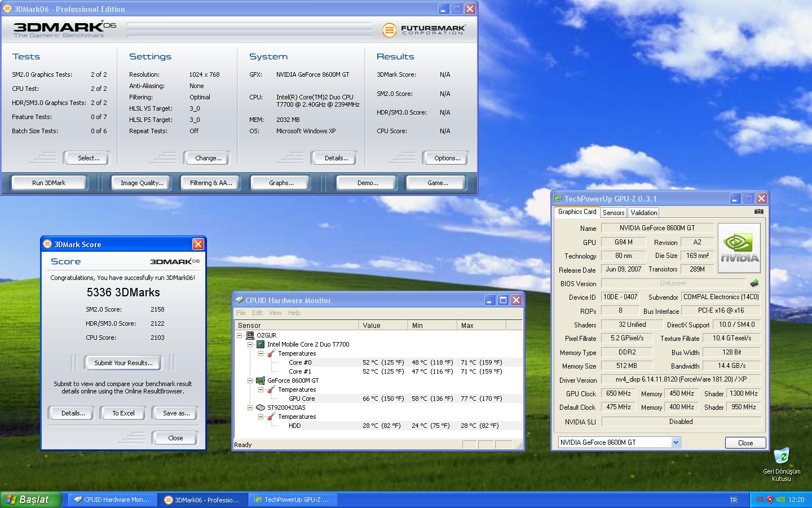Click CPUID Hardware Monitor taskbar button
Viewport: 812px width, 508px height.
pyautogui.click(x=113, y=500)
